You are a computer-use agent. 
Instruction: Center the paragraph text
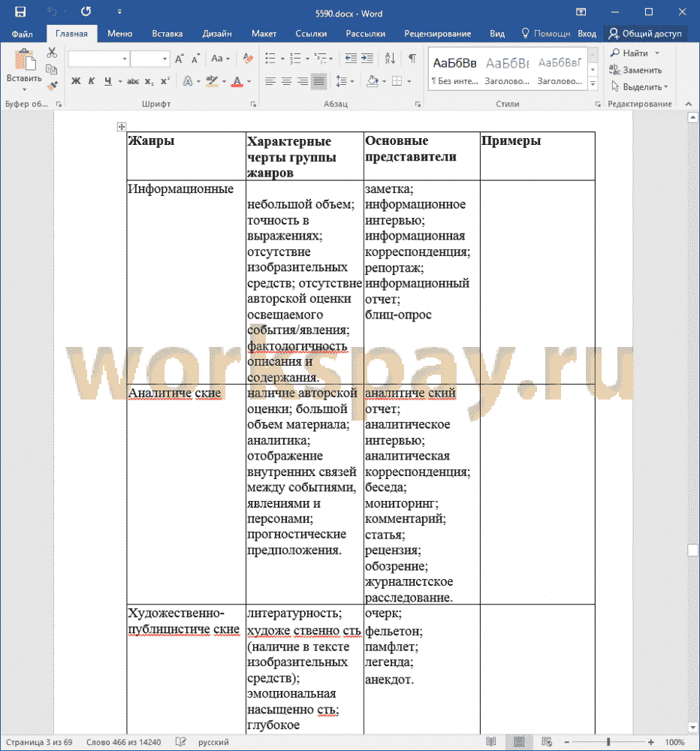tap(286, 81)
